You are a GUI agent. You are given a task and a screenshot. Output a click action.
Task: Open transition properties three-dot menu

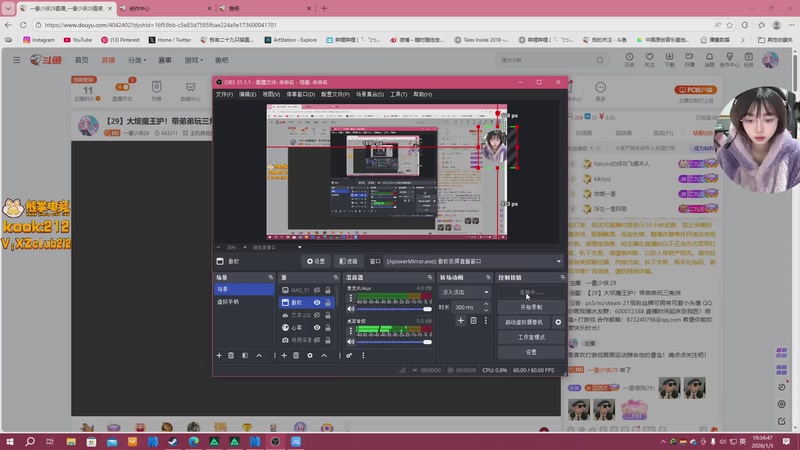coord(486,320)
